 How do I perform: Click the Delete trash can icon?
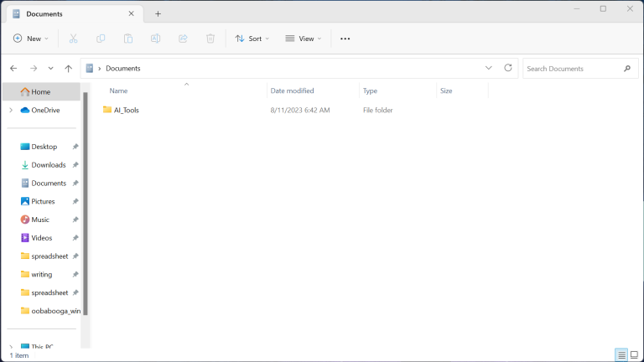(x=210, y=39)
